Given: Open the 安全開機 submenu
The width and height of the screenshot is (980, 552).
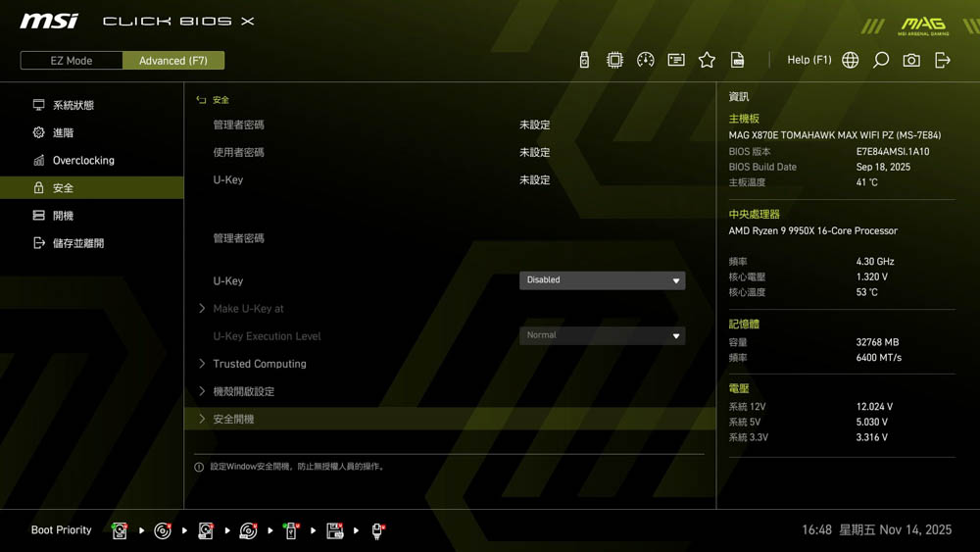Looking at the screenshot, I should pyautogui.click(x=233, y=419).
